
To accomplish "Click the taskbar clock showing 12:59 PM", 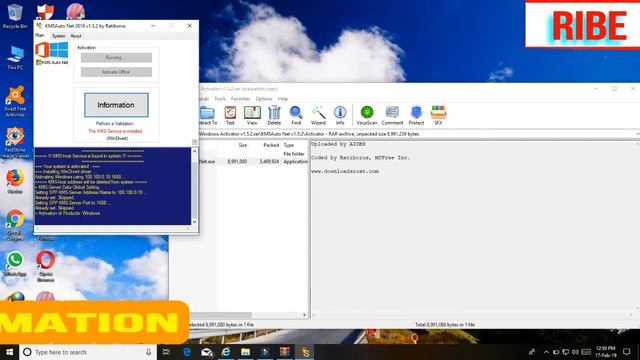I will pyautogui.click(x=606, y=352).
